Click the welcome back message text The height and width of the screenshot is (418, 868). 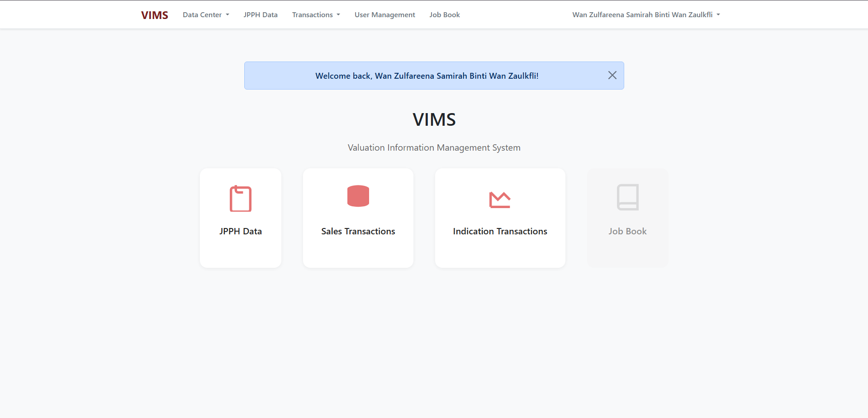(427, 76)
